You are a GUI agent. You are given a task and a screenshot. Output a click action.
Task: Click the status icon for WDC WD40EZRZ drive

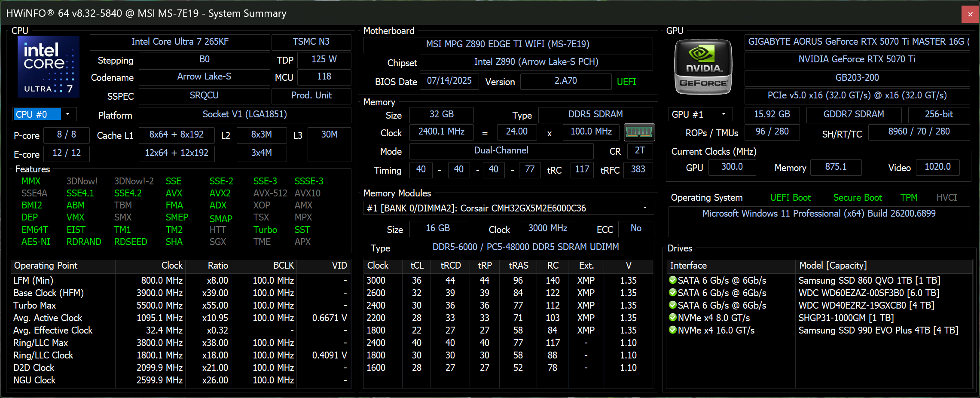tap(673, 305)
